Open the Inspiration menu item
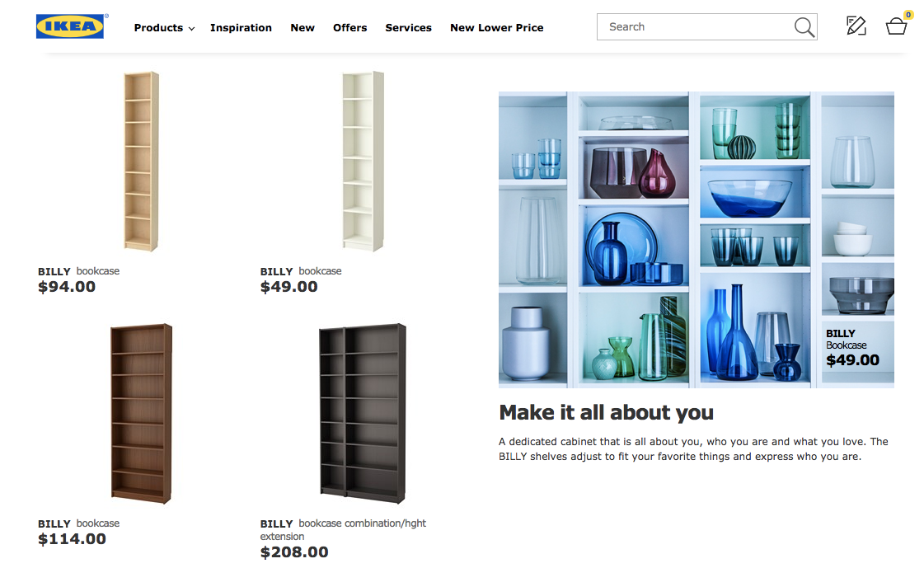924x568 pixels. (241, 28)
